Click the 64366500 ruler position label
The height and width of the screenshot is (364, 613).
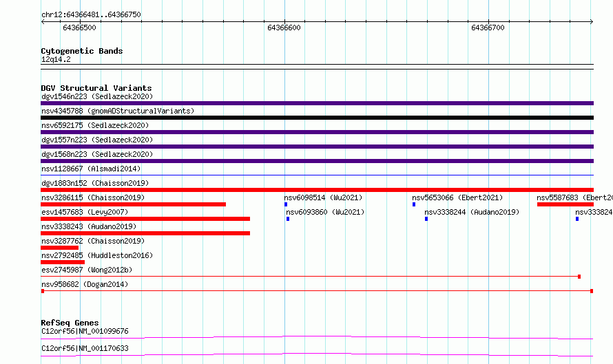pos(79,28)
